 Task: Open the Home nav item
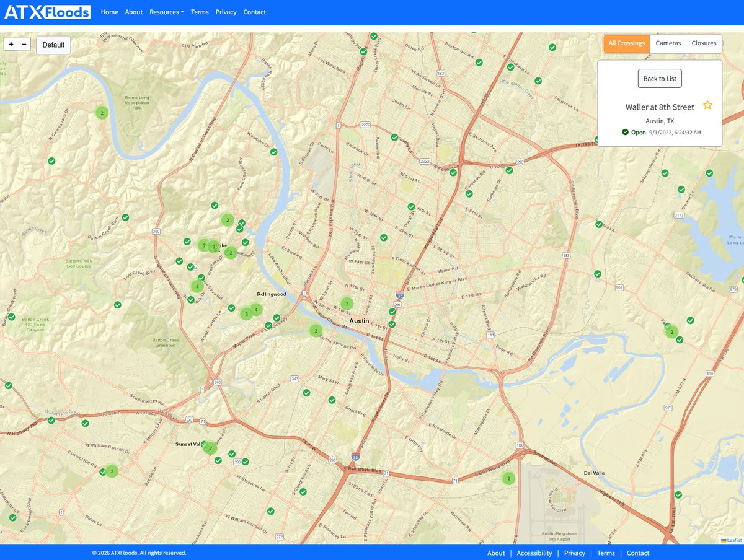[110, 12]
